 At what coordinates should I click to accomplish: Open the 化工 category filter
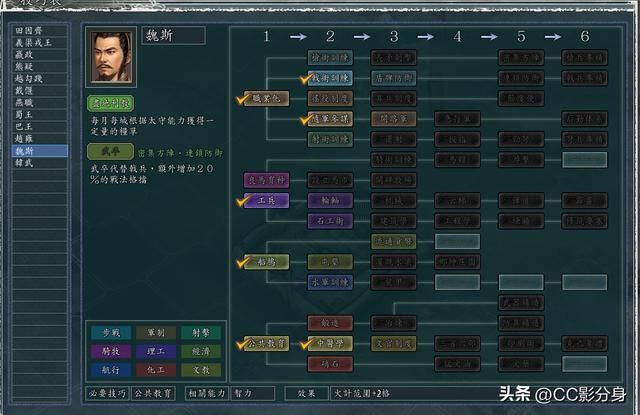click(x=156, y=370)
